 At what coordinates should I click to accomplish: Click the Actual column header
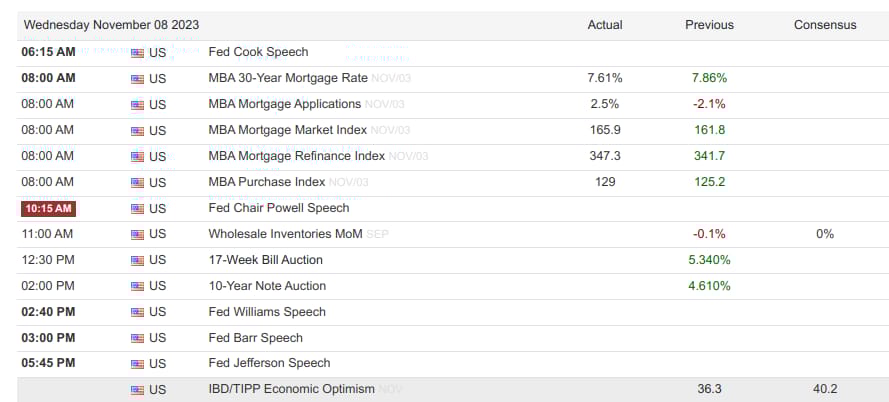click(x=605, y=25)
